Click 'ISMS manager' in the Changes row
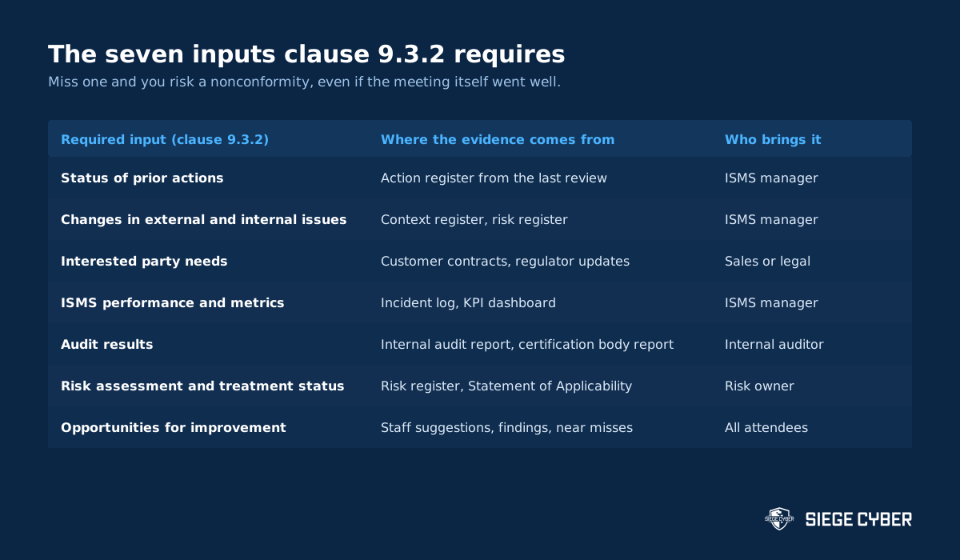The width and height of the screenshot is (960, 560). 771,219
